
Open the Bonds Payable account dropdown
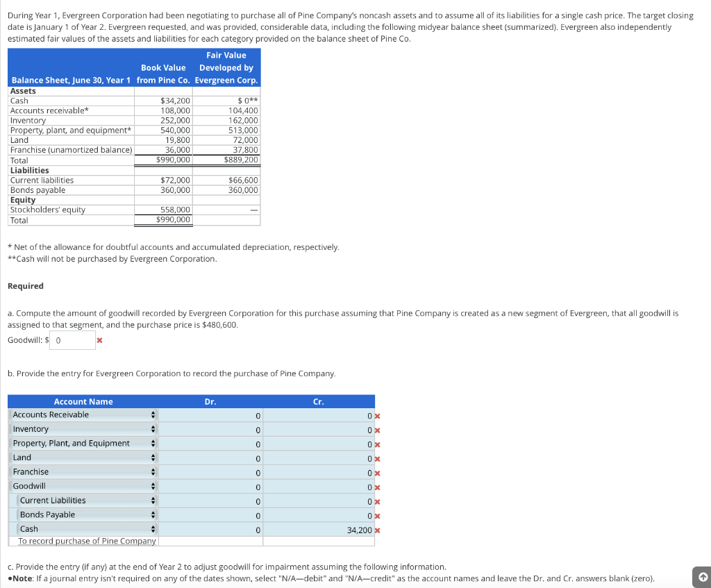[x=87, y=515]
